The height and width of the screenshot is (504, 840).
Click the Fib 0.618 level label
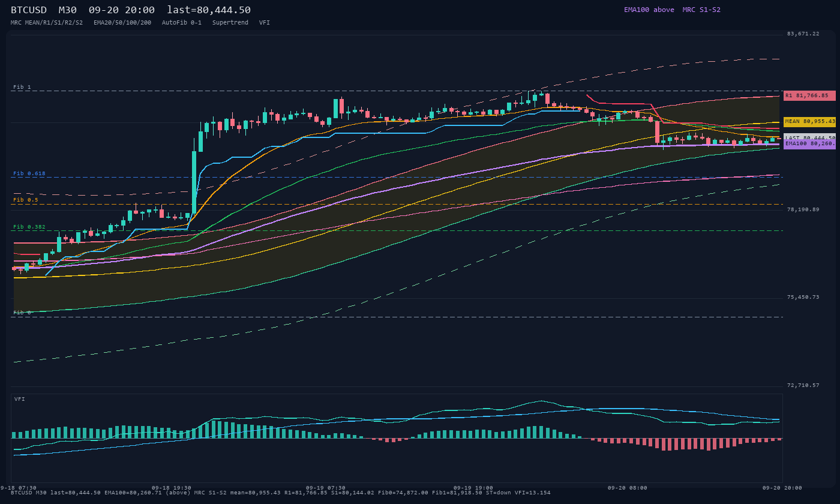pos(29,173)
